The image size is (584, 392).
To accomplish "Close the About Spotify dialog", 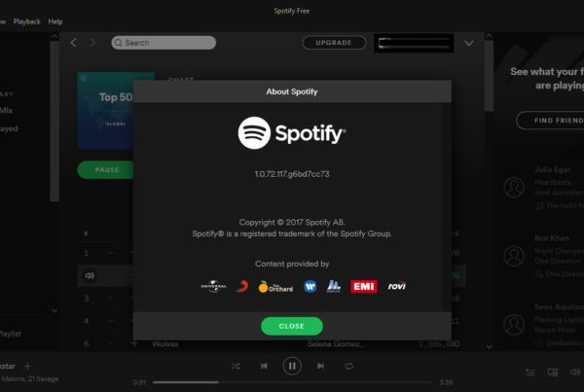I will (292, 326).
